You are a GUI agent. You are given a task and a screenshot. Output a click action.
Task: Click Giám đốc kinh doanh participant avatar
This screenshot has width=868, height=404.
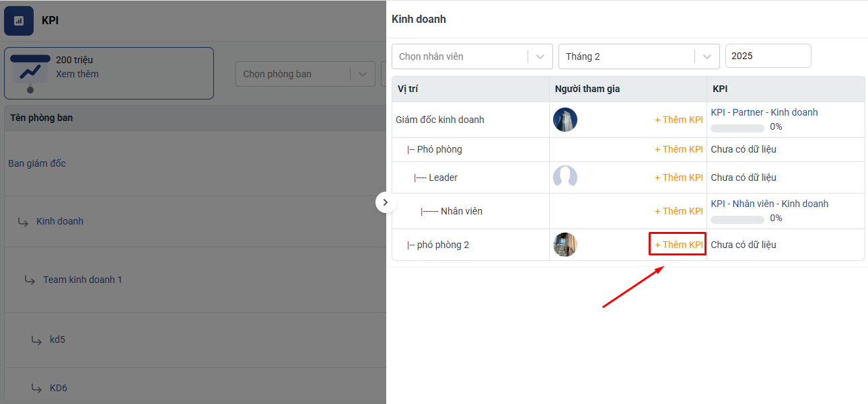tap(565, 120)
